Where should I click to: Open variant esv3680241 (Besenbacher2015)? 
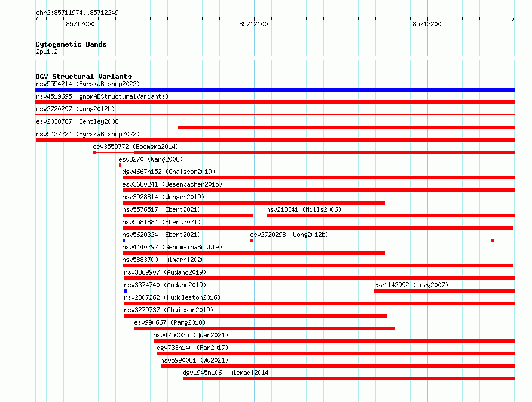click(x=172, y=184)
